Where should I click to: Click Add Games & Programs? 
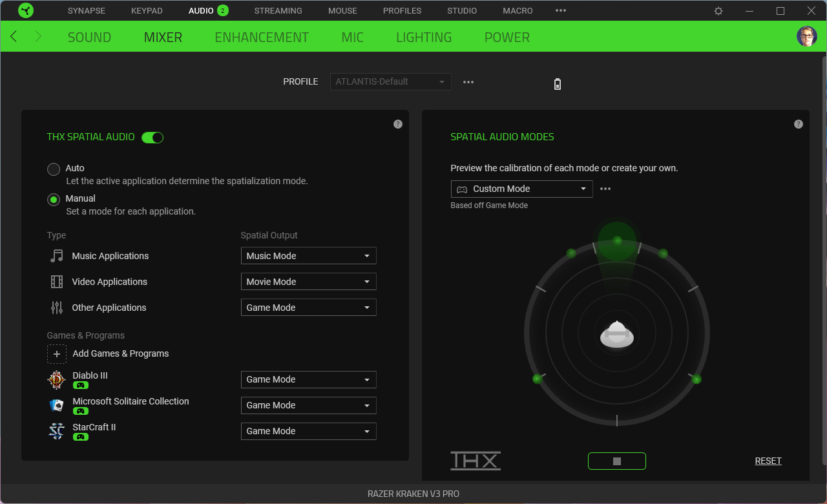pyautogui.click(x=121, y=353)
